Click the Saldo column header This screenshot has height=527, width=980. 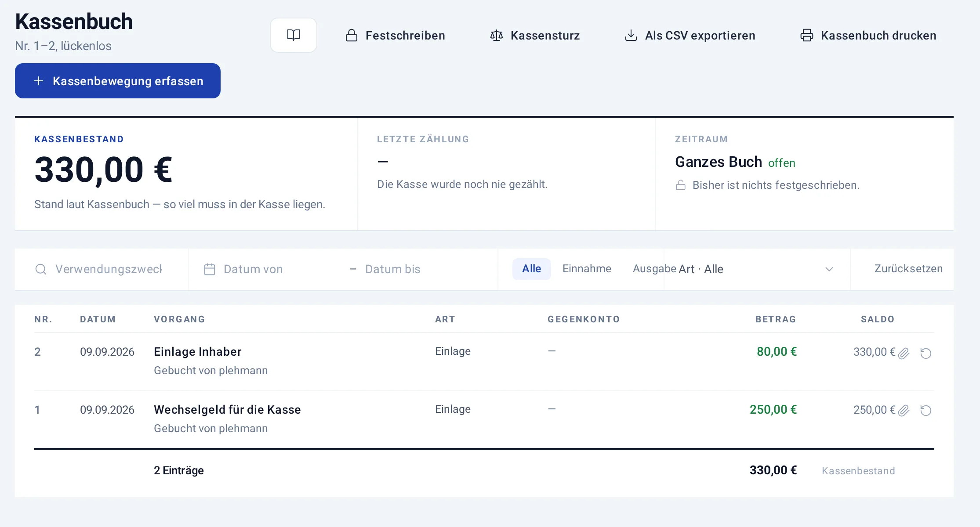[878, 319]
